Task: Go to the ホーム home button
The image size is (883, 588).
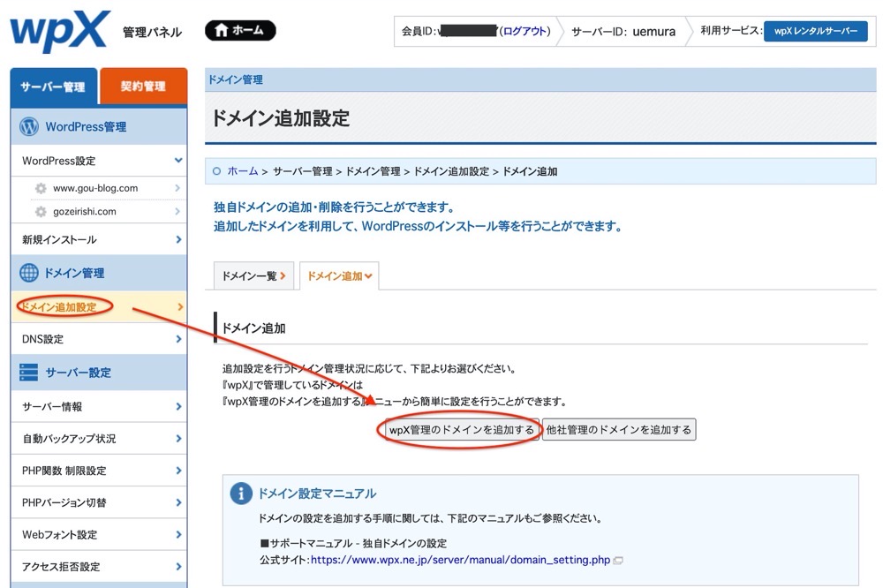Action: point(240,30)
